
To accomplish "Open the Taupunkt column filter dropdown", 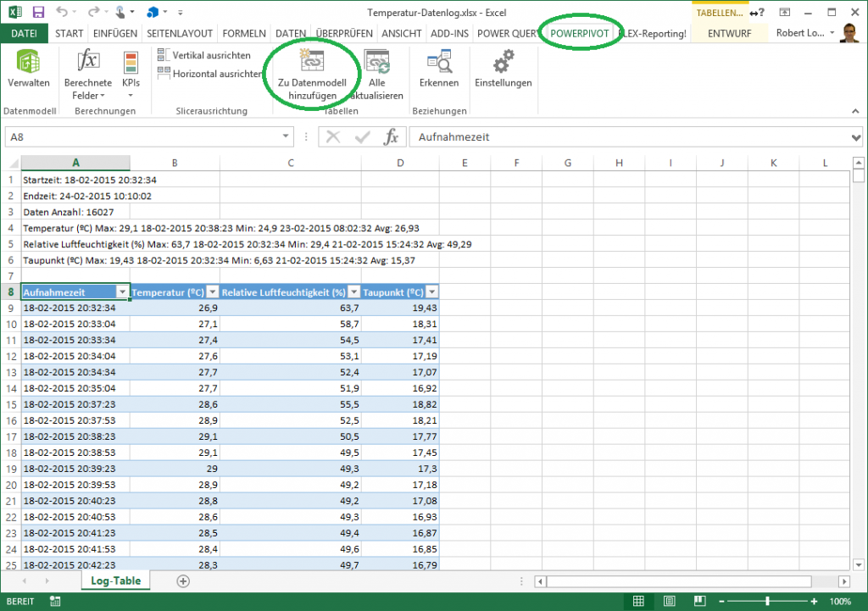I will [431, 292].
